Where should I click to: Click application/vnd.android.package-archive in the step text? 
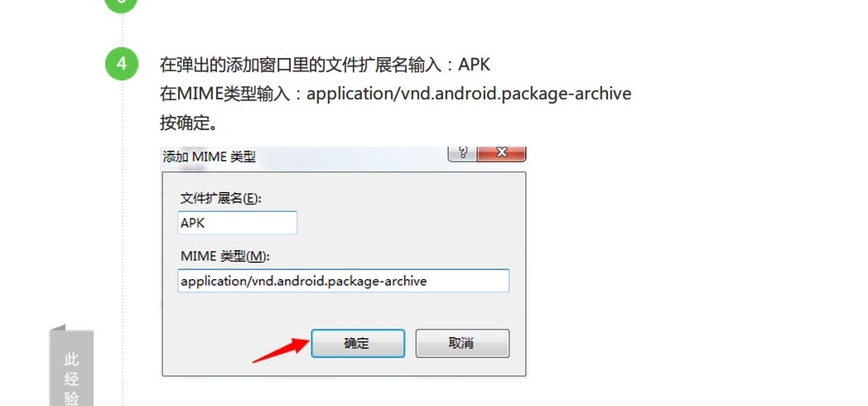point(469,94)
